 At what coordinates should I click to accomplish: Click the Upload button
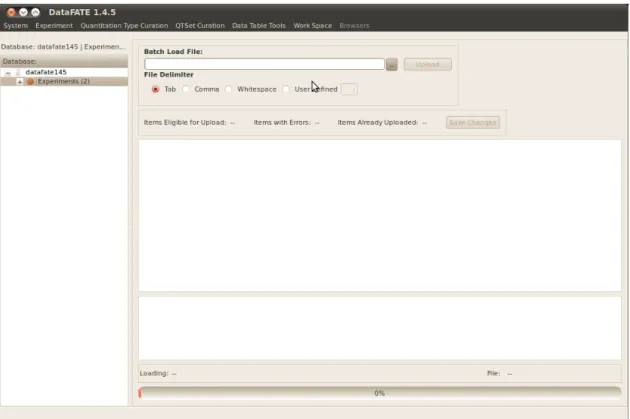click(428, 64)
